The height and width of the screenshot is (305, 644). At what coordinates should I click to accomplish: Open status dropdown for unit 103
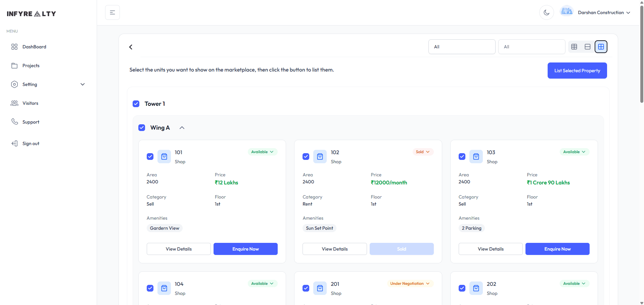pyautogui.click(x=574, y=152)
